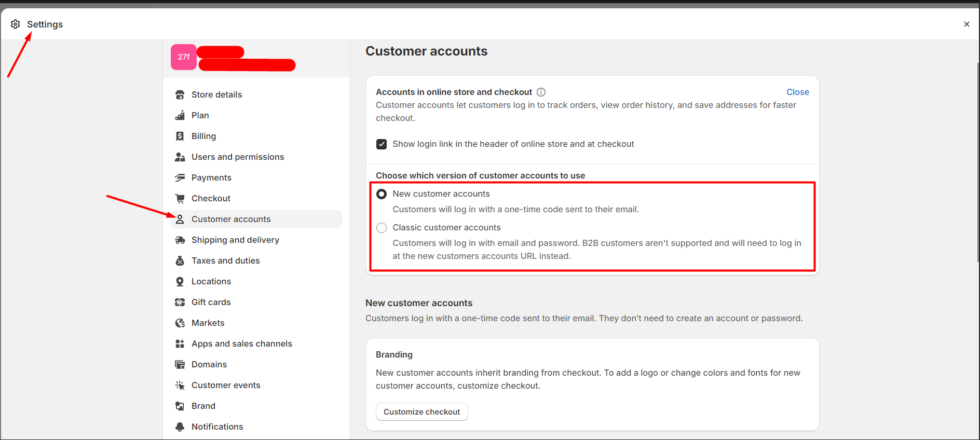Select New customer accounts radio button

[x=382, y=194]
